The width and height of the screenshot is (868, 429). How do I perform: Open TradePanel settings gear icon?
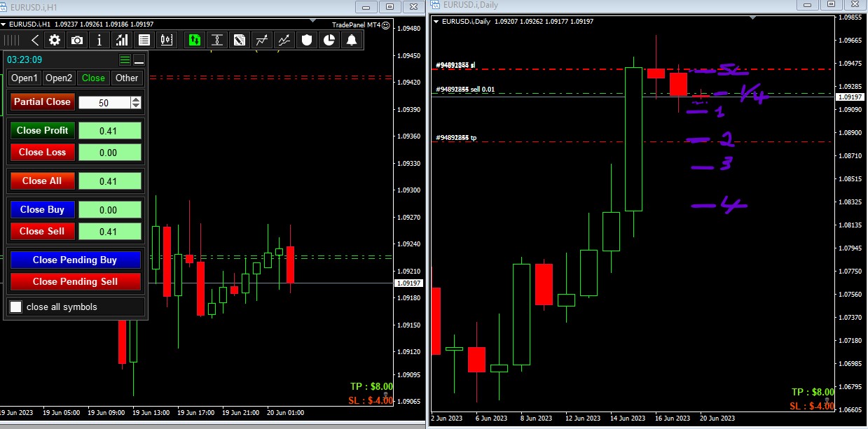point(55,40)
